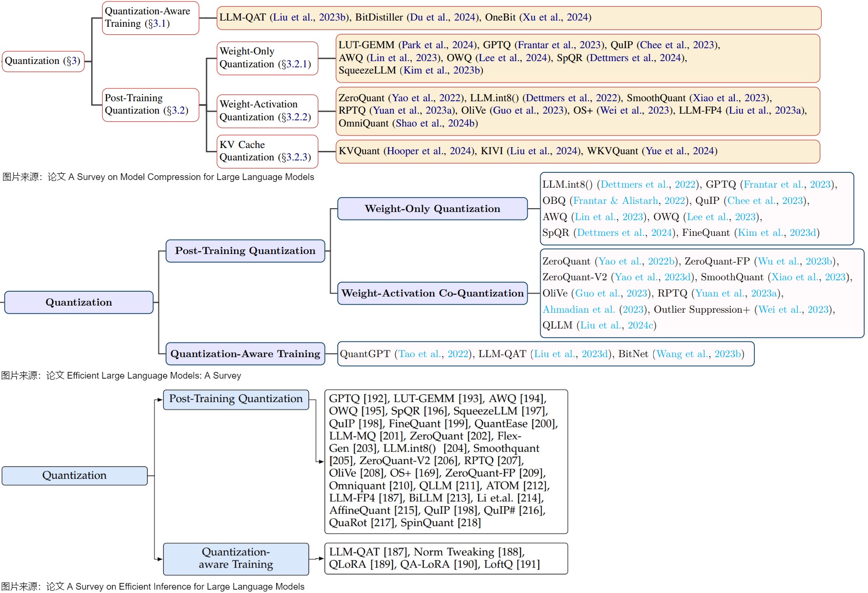This screenshot has width=868, height=593.
Task: Open the Wang et al., 2023b BitNet citation
Action: (698, 354)
